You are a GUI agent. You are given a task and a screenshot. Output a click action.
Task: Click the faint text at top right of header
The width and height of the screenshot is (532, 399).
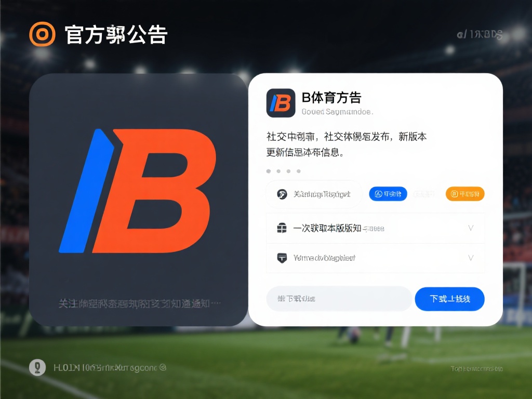(x=480, y=34)
